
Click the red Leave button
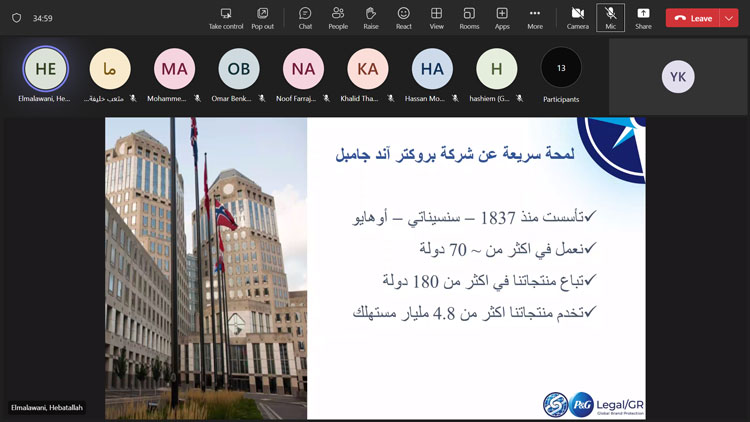(694, 18)
